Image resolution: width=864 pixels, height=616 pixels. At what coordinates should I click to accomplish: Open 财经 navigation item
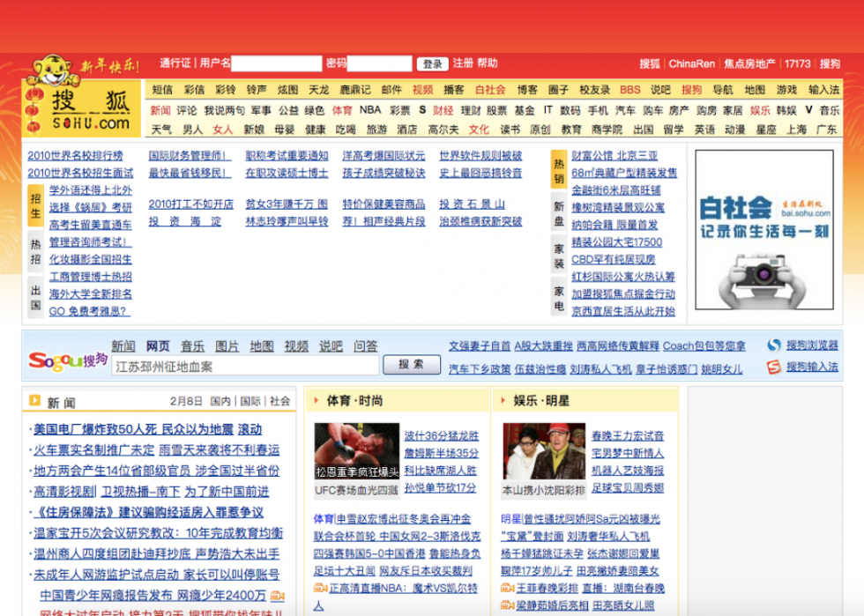tap(443, 110)
